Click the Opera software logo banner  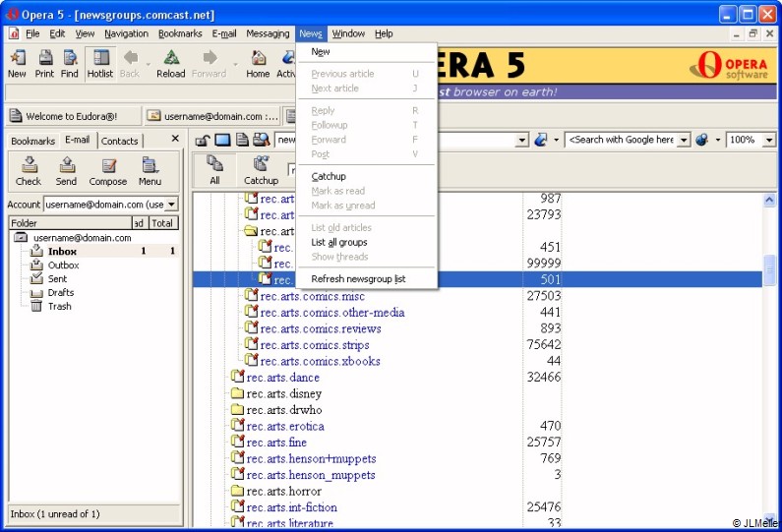point(729,65)
